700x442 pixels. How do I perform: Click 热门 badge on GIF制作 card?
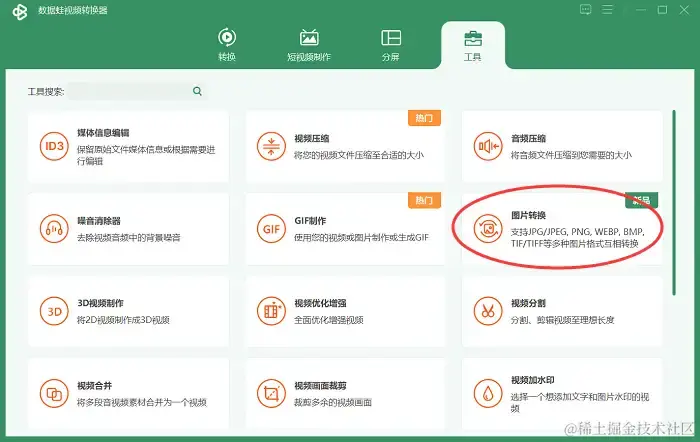tap(424, 200)
